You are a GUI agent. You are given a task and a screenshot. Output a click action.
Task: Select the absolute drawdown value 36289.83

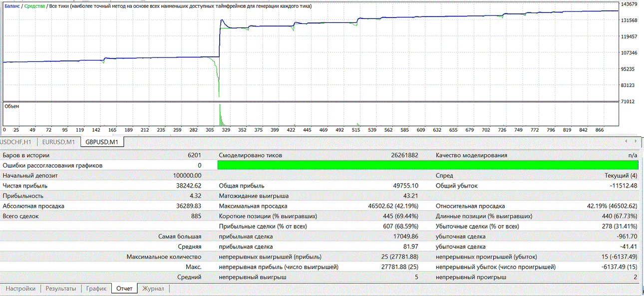188,206
